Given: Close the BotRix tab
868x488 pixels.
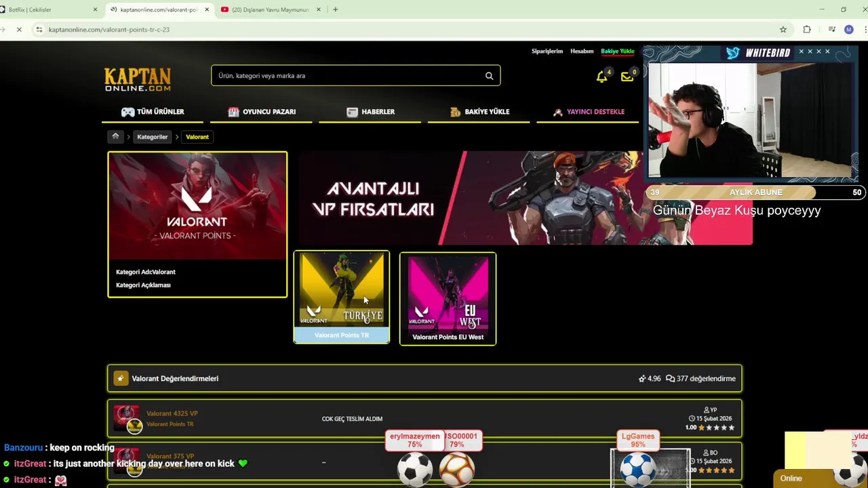Looking at the screenshot, I should (x=95, y=9).
